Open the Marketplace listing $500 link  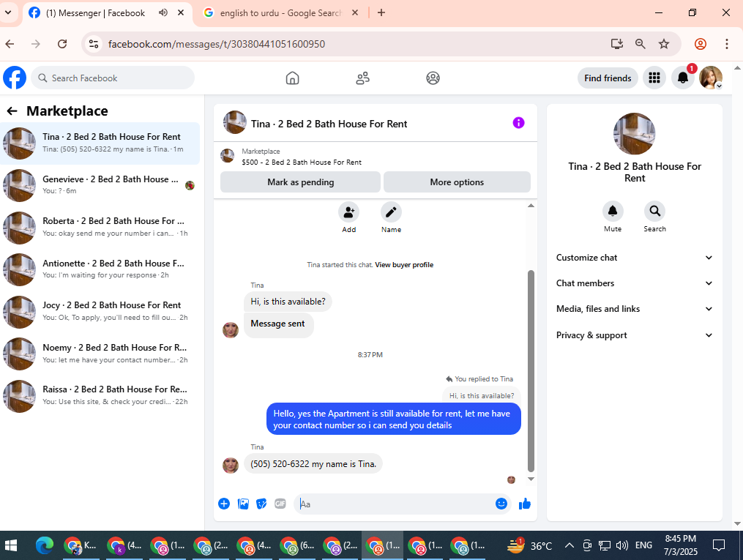302,162
